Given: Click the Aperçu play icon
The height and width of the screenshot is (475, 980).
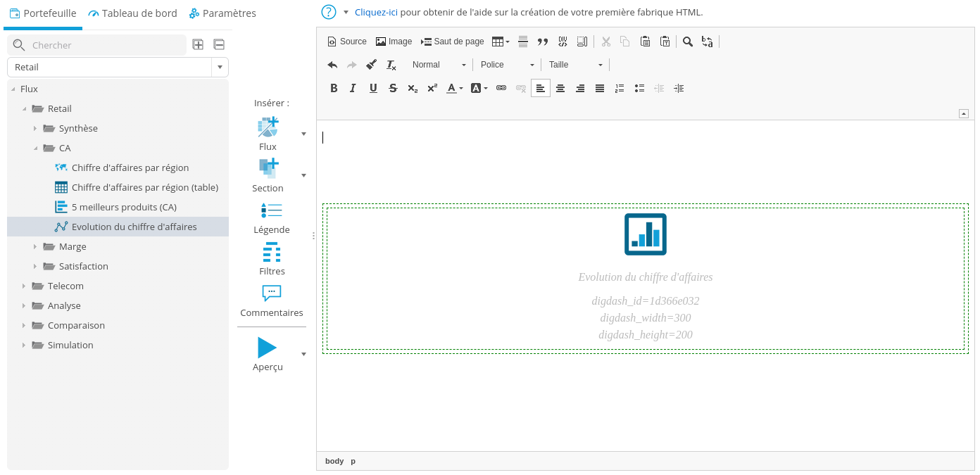Looking at the screenshot, I should (x=267, y=348).
